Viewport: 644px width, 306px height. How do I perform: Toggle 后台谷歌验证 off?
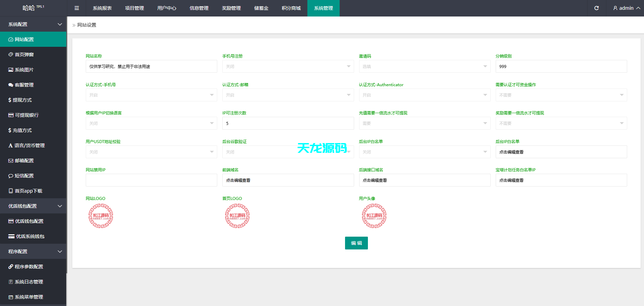288,152
